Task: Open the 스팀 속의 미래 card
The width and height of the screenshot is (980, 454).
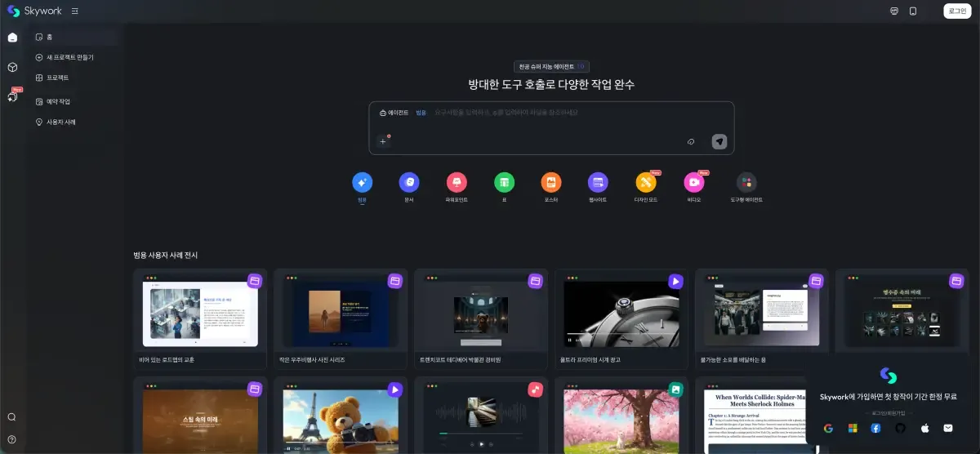Action: pos(200,415)
